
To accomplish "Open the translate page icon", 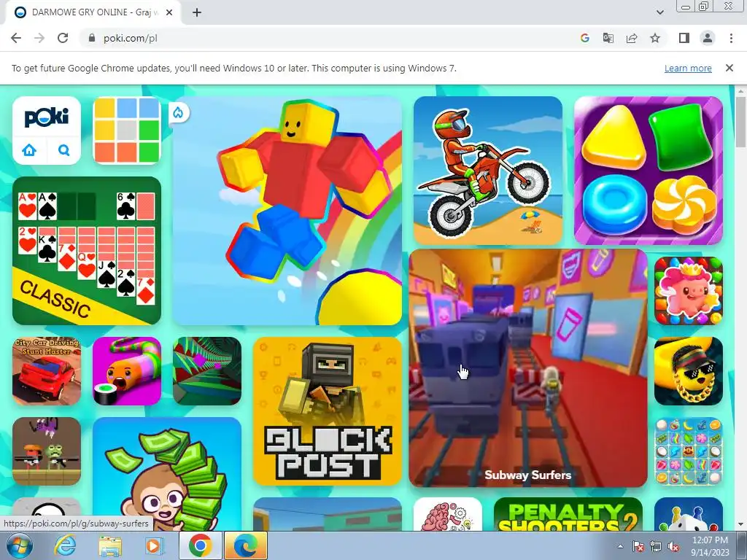I will [x=608, y=38].
